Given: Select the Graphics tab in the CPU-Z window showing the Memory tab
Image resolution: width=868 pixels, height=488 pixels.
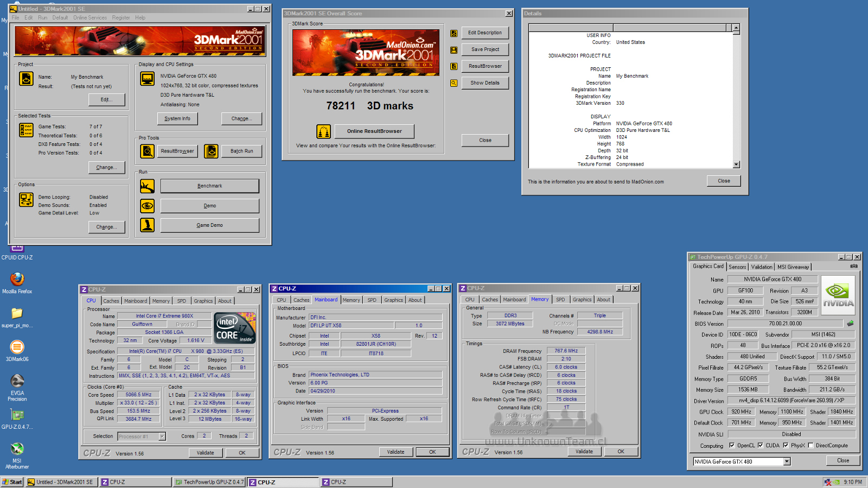Looking at the screenshot, I should [x=582, y=300].
